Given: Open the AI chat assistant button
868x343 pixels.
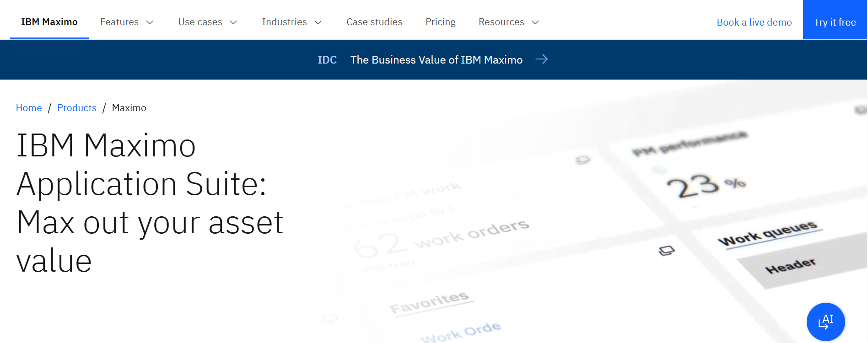Looking at the screenshot, I should click(825, 322).
